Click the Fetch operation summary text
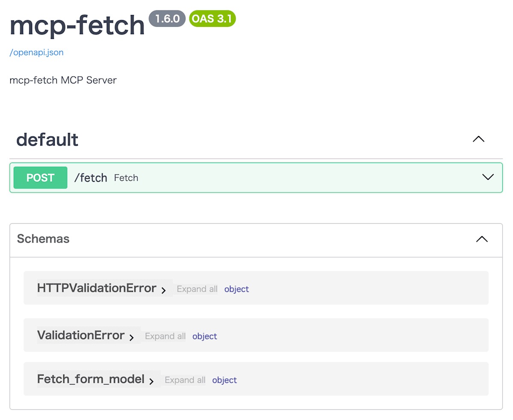Viewport: 513px width, 420px height. pos(126,177)
